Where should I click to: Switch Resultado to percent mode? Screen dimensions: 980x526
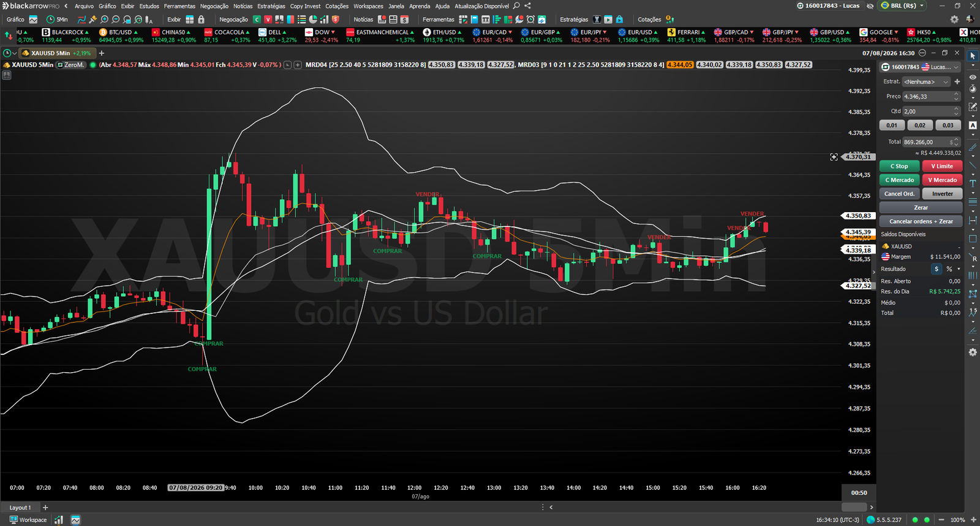point(949,269)
